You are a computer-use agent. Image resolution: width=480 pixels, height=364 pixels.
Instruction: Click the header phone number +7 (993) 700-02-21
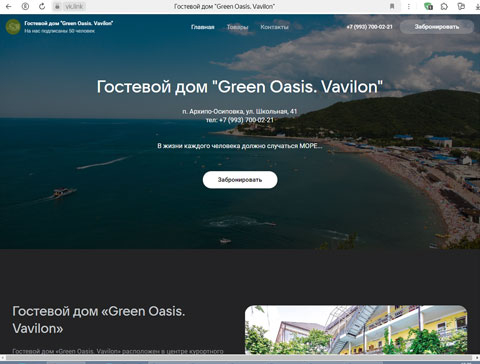click(369, 27)
